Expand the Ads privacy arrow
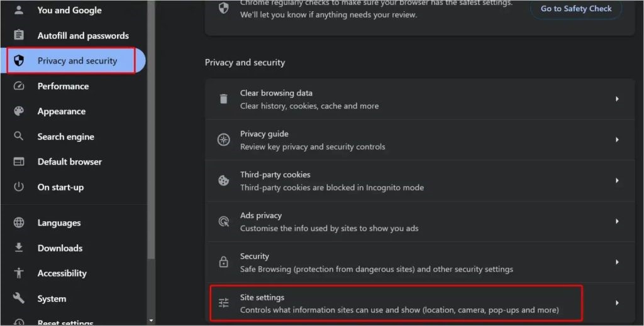The height and width of the screenshot is (326, 644). pyautogui.click(x=617, y=221)
